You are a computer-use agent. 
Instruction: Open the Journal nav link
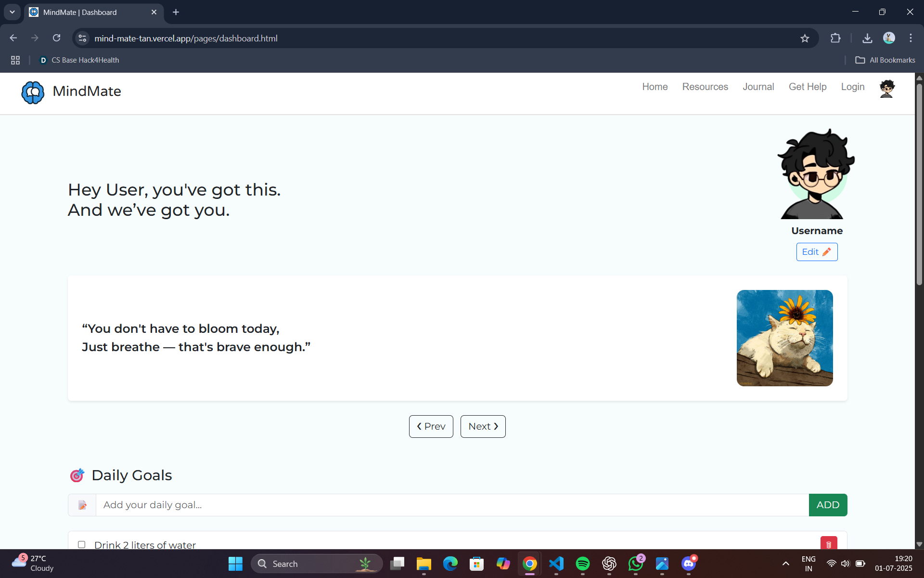point(758,87)
